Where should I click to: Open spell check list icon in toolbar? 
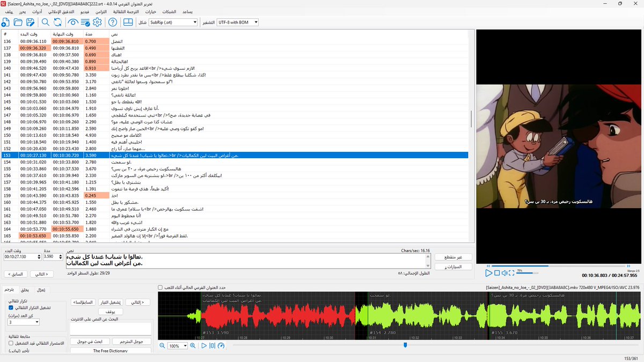click(x=85, y=22)
